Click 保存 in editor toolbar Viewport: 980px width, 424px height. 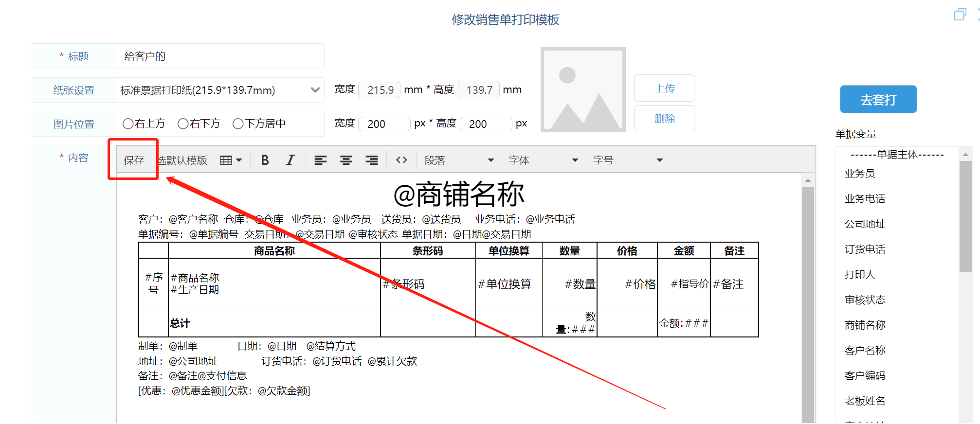[134, 160]
